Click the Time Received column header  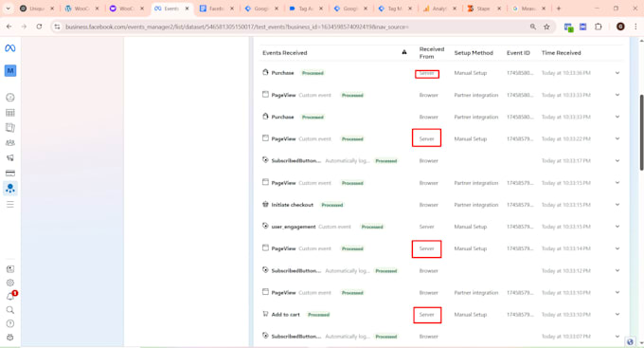point(561,53)
